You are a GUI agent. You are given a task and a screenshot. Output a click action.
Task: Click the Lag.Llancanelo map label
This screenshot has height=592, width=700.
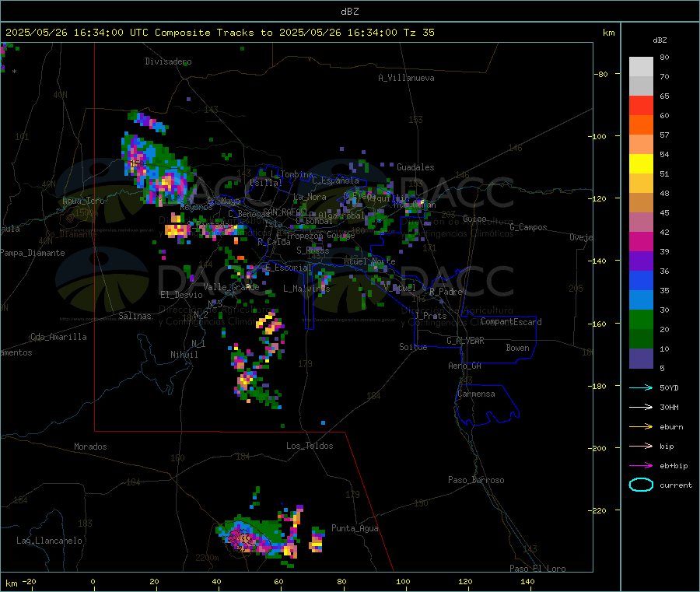[x=49, y=541]
